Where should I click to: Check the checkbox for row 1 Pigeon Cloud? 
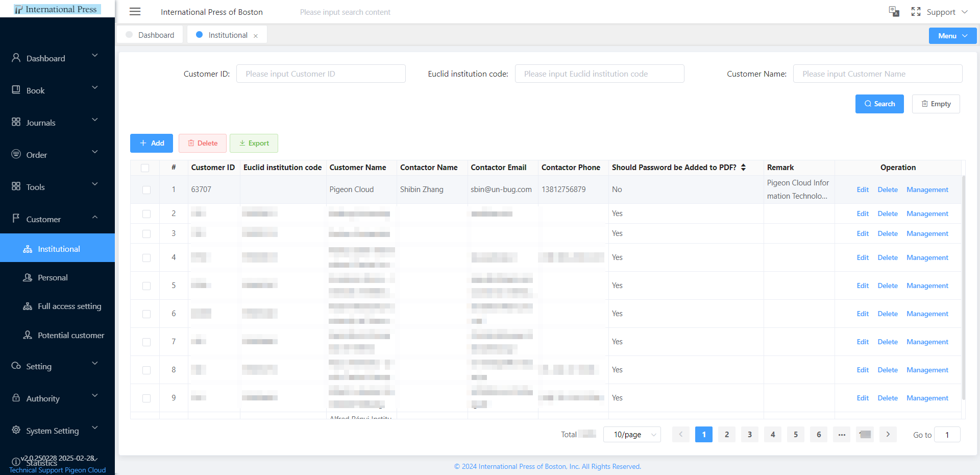[146, 190]
